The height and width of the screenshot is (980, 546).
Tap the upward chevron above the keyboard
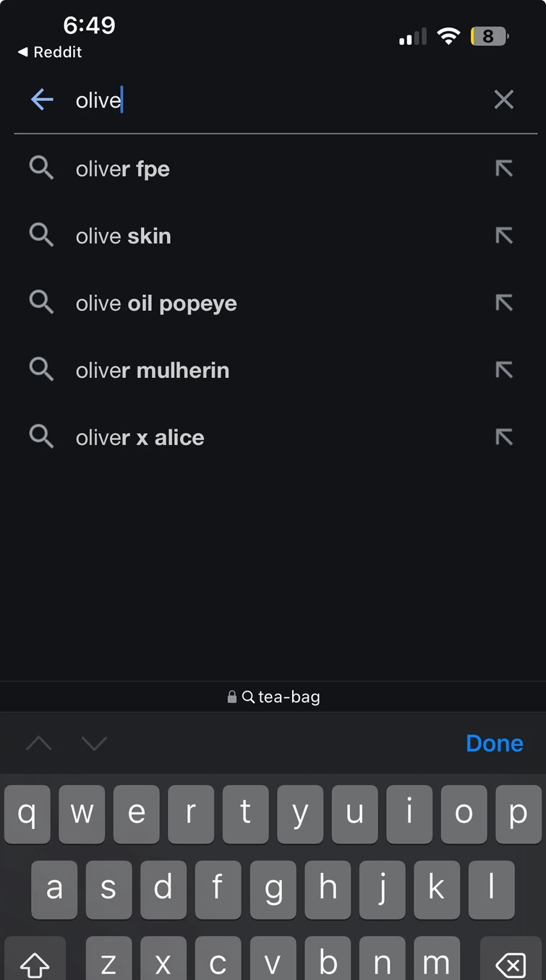(x=39, y=743)
